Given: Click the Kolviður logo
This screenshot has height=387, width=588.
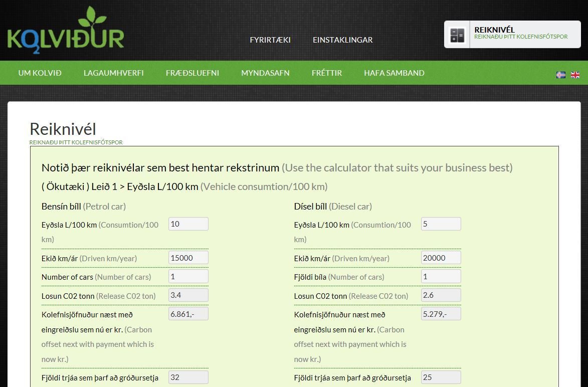Looking at the screenshot, I should point(66,30).
